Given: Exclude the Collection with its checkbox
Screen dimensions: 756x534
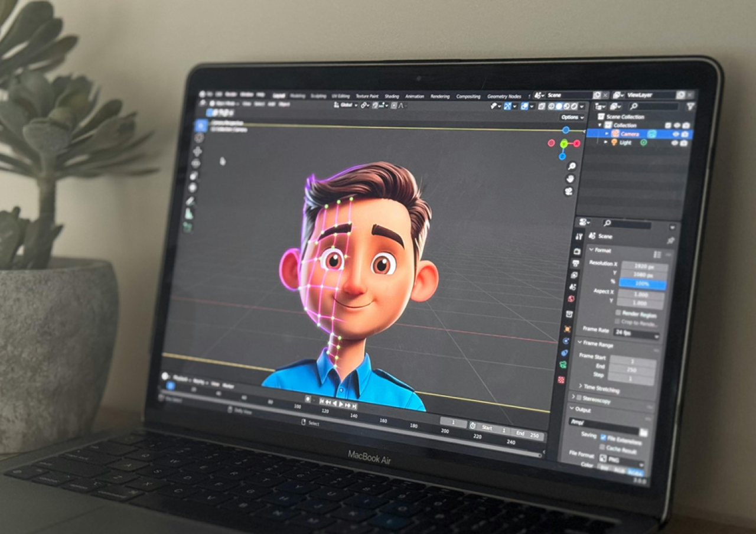Looking at the screenshot, I should coord(668,125).
